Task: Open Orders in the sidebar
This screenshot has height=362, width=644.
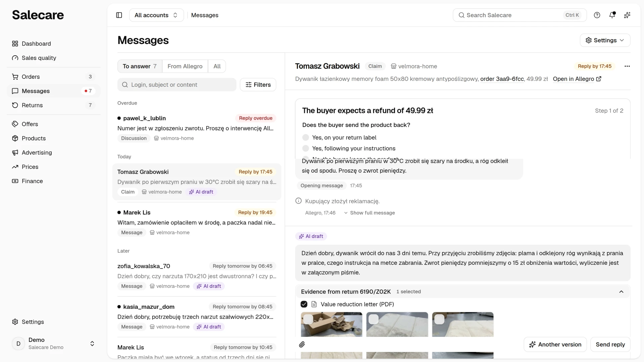Action: (54, 77)
